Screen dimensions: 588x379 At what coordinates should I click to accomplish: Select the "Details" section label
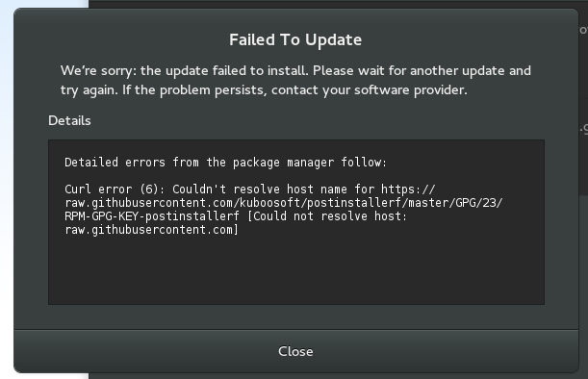point(69,120)
